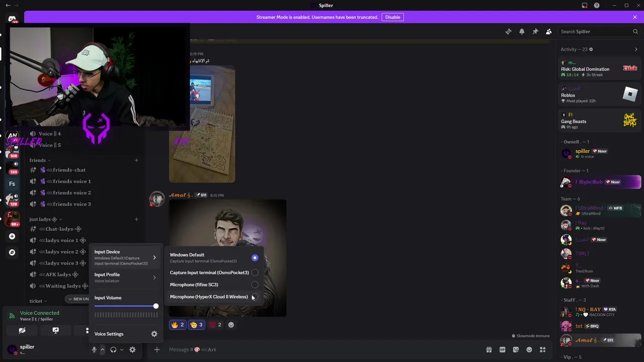Open notification settings bell icon
644x362 pixels.
(x=522, y=31)
